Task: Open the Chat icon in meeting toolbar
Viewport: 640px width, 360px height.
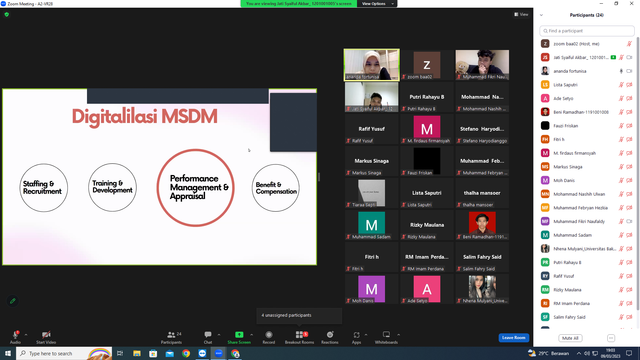Action: pyautogui.click(x=208, y=334)
